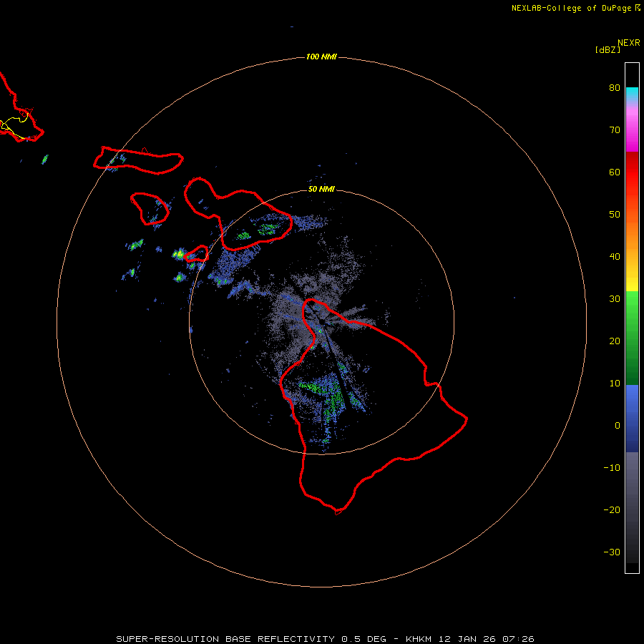Click the 100 NMI range ring label
Screen dimensions: 644x644
coord(321,57)
